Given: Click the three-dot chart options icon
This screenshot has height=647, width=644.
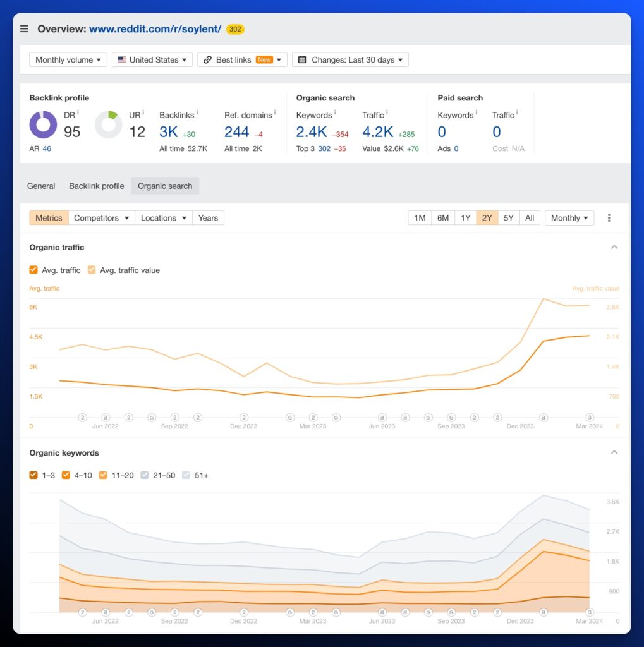Looking at the screenshot, I should [609, 218].
